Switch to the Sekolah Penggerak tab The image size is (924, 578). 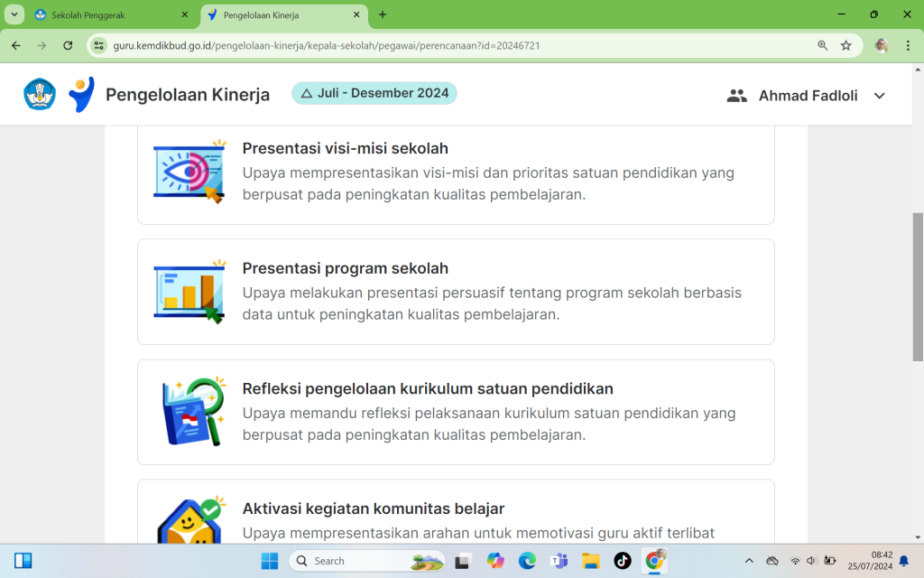[106, 15]
